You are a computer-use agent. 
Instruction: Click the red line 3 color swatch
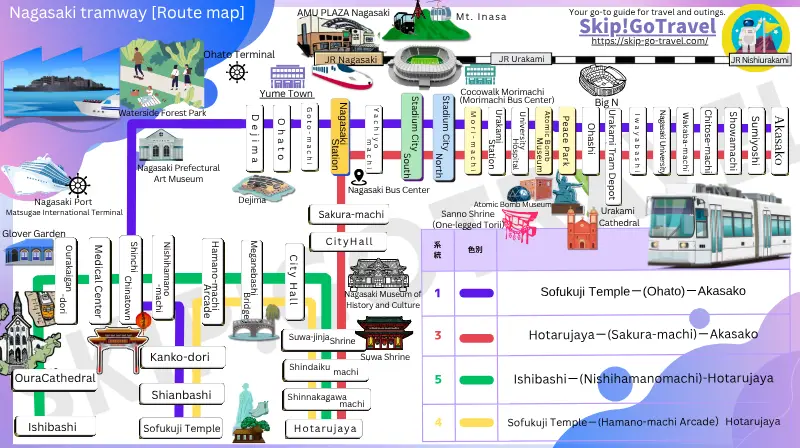click(476, 338)
